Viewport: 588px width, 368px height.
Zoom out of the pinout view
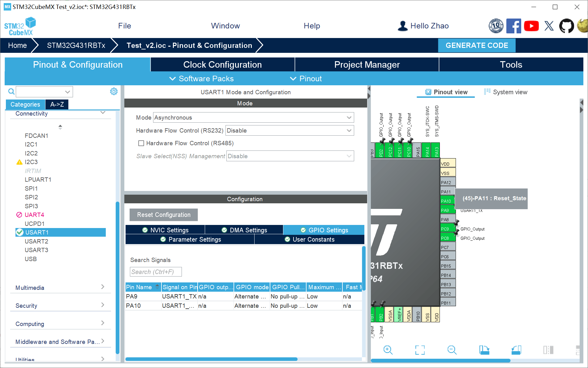coord(452,350)
